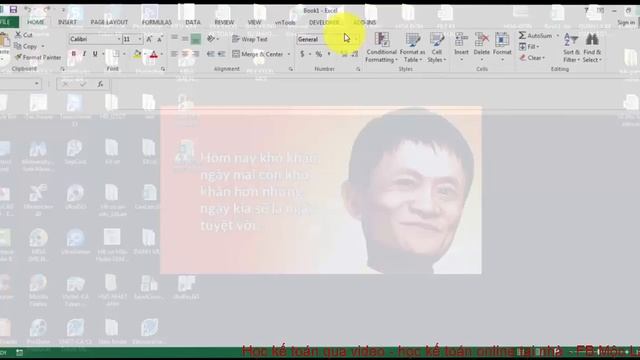Click the Copy command
Image resolution: width=640 pixels, height=360 pixels.
27,46
